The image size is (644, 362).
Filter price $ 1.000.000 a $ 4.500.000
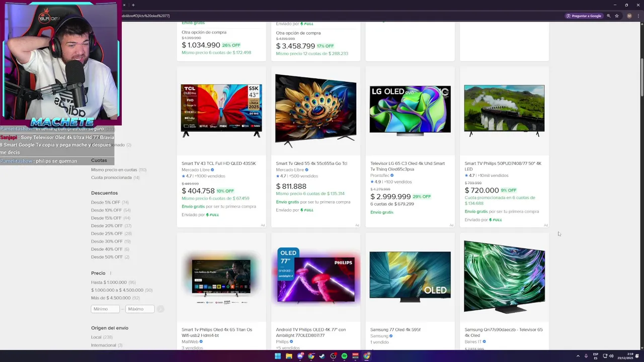[x=121, y=290]
